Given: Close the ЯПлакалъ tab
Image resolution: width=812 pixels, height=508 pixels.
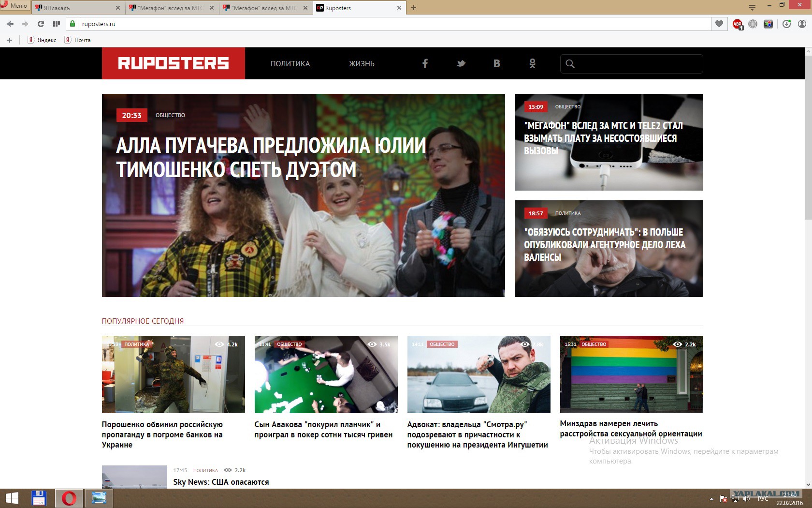Looking at the screenshot, I should click(x=118, y=8).
